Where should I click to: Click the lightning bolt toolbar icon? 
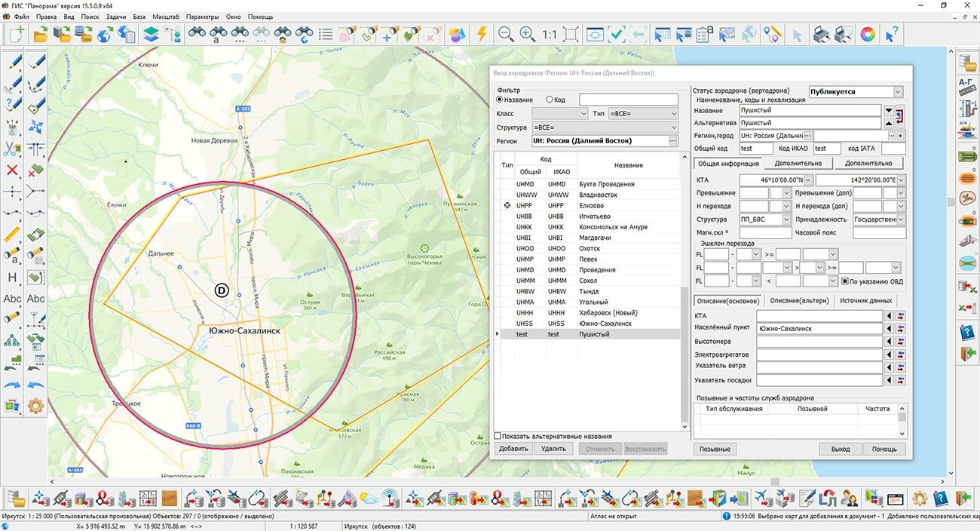482,34
